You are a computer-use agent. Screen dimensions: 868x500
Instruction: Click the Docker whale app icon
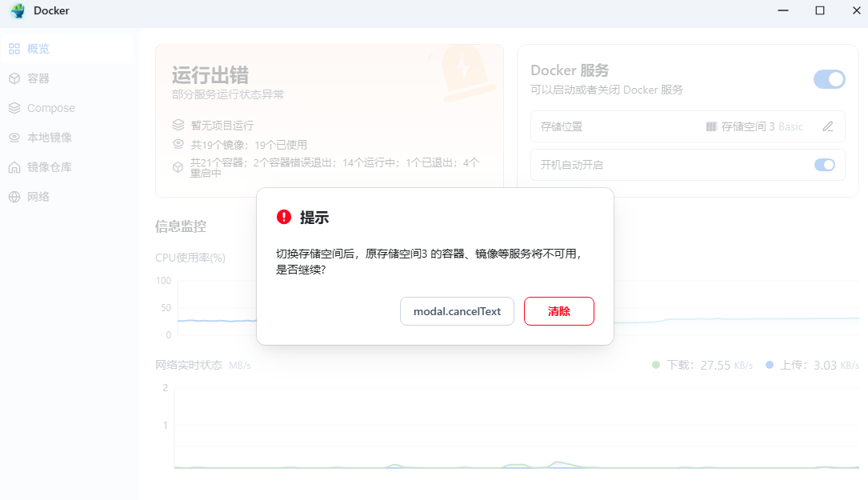pyautogui.click(x=18, y=10)
